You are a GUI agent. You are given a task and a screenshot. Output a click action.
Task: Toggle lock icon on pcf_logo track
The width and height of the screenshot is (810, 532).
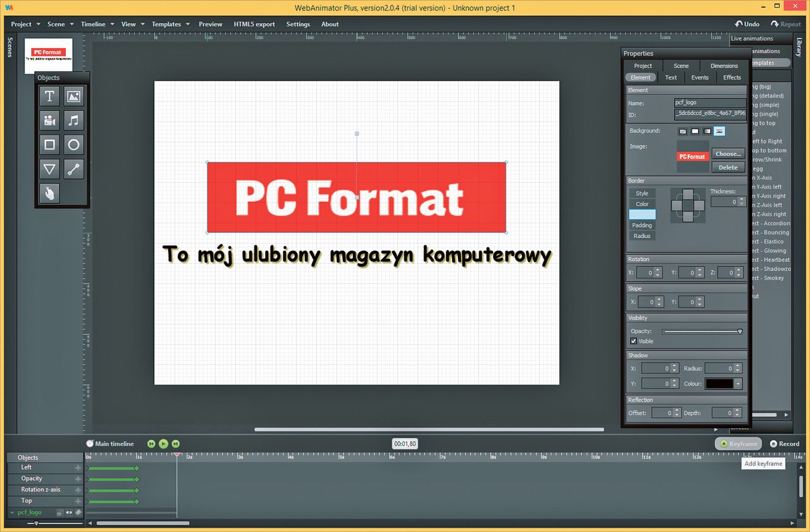pyautogui.click(x=59, y=512)
